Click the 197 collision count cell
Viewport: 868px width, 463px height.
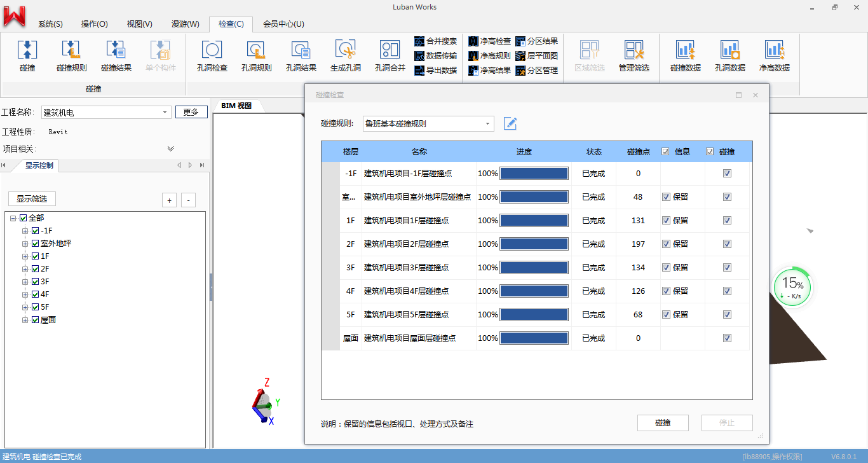pyautogui.click(x=639, y=244)
